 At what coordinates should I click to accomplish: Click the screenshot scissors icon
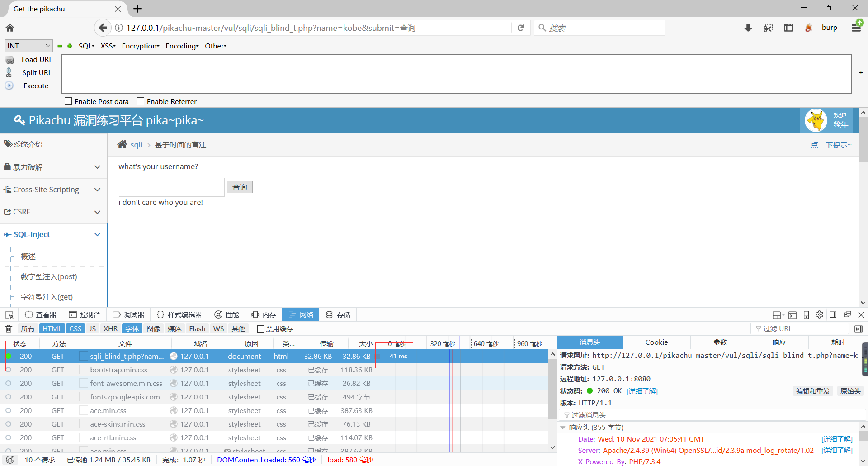coord(769,28)
